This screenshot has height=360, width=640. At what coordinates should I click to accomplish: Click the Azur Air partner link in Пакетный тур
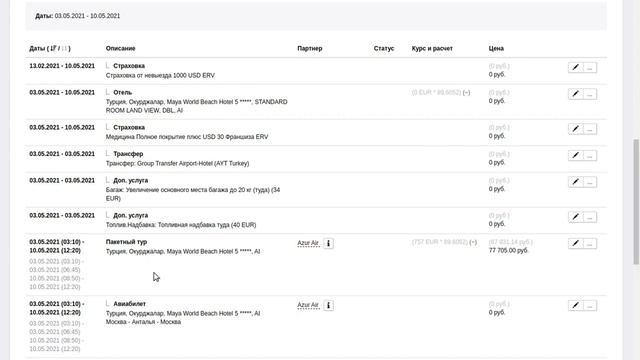point(308,243)
